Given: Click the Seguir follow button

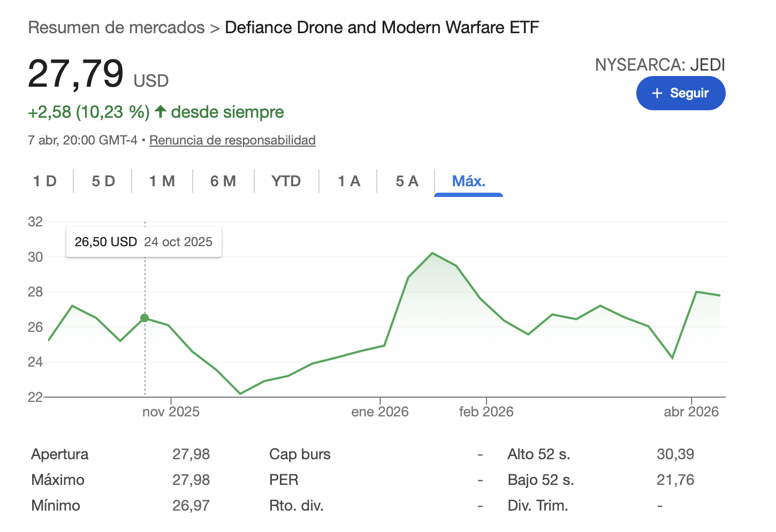Looking at the screenshot, I should pyautogui.click(x=680, y=93).
